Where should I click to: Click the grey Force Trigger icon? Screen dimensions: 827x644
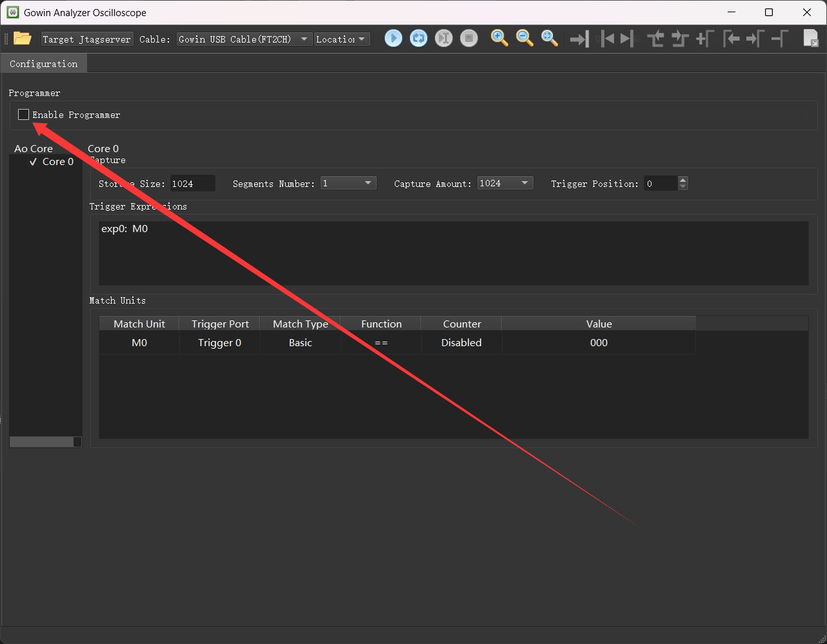click(444, 39)
